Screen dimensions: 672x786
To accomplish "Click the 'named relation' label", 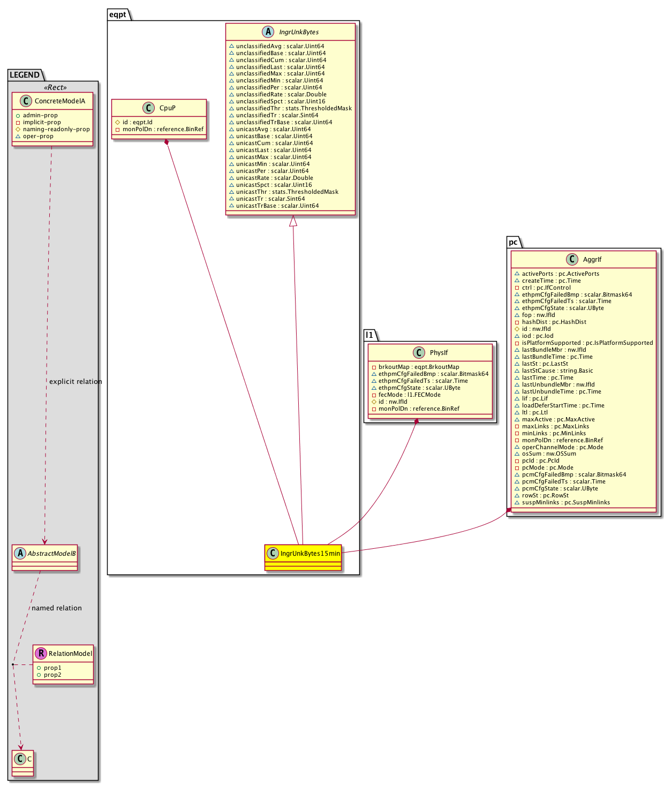I will [57, 608].
